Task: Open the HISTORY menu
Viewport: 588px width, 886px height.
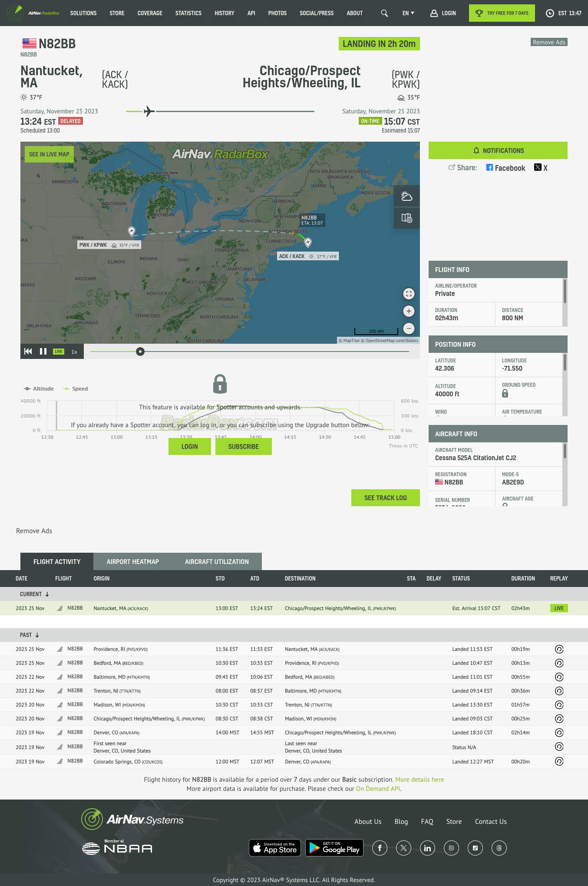Action: click(x=225, y=13)
